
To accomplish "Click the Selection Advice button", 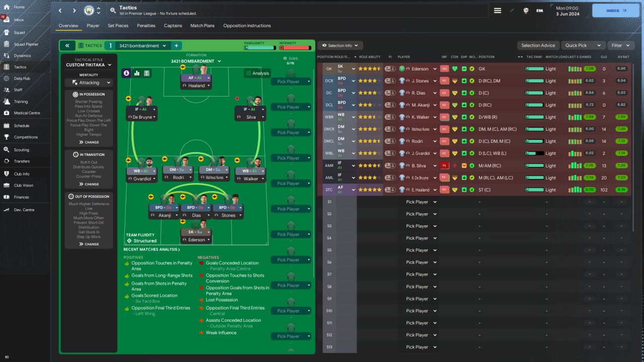I will point(538,45).
